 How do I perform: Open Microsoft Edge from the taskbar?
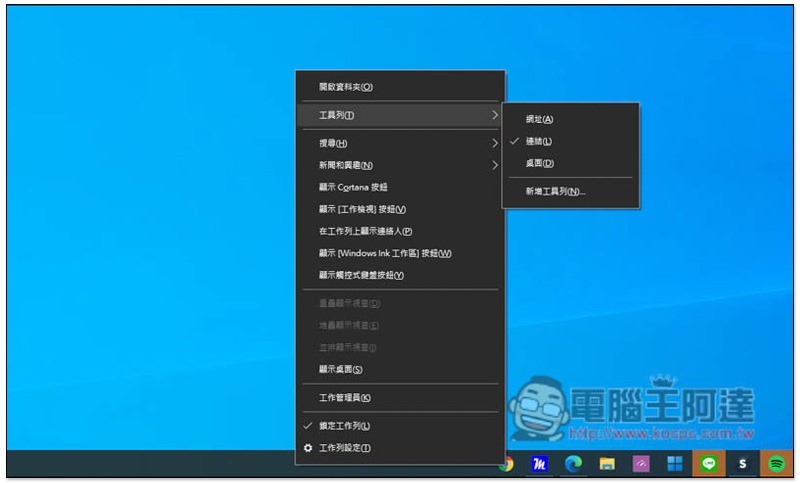[573, 463]
